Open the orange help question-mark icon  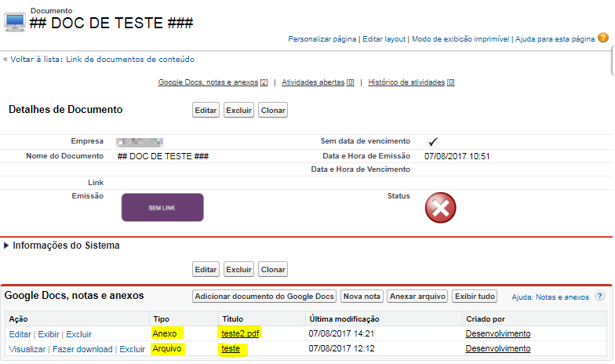pyautogui.click(x=602, y=38)
